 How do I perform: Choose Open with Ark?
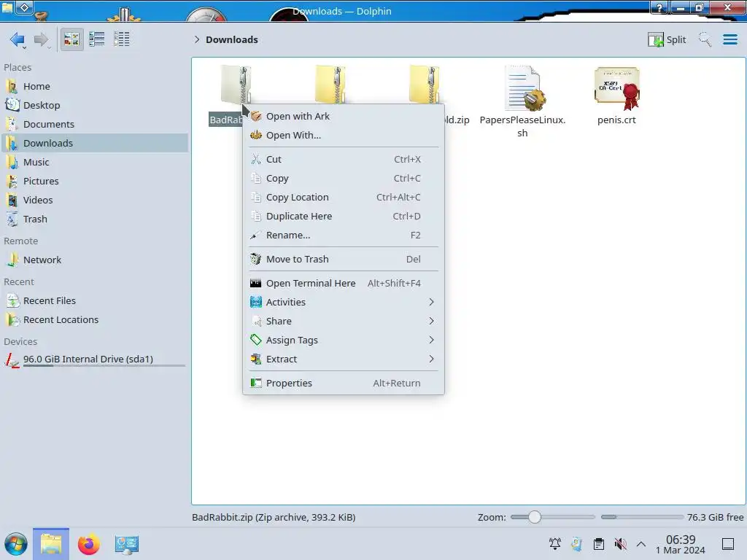click(x=343, y=116)
